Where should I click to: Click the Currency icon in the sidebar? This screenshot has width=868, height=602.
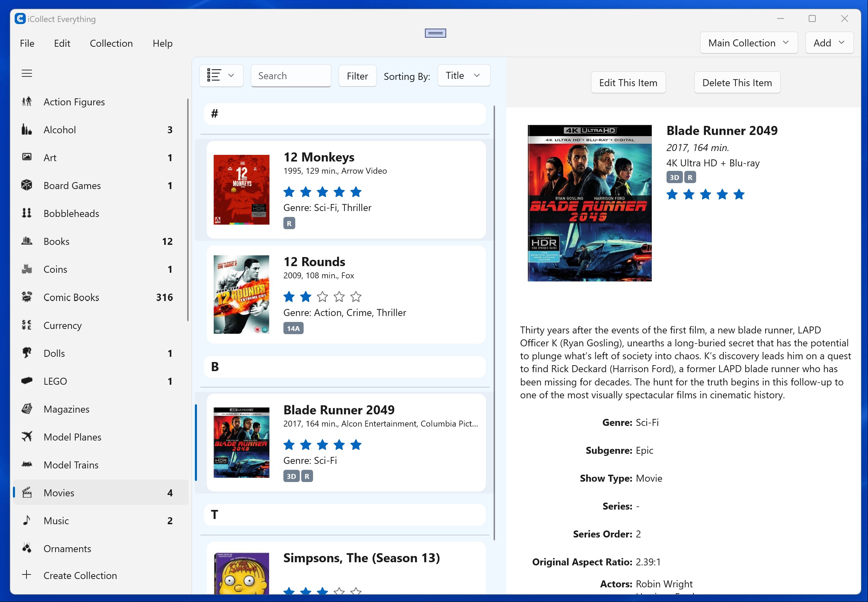tap(26, 325)
